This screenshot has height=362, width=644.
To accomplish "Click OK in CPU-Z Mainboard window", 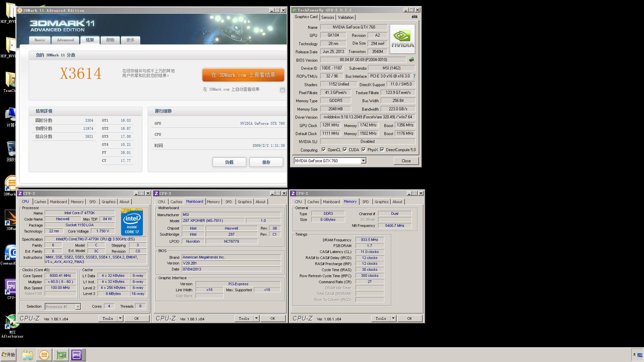I will (x=273, y=318).
